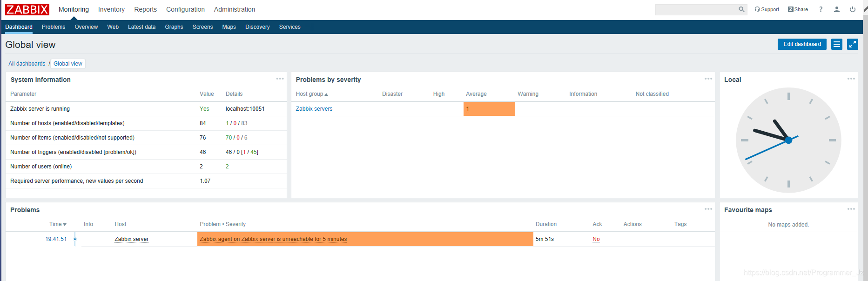
Task: Open the Configuration menu
Action: point(185,9)
